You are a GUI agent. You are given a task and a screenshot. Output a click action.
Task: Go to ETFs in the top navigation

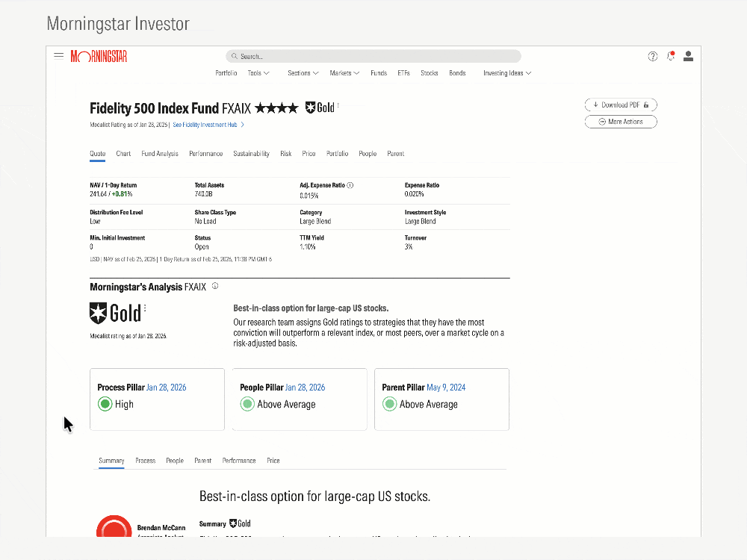(x=403, y=73)
